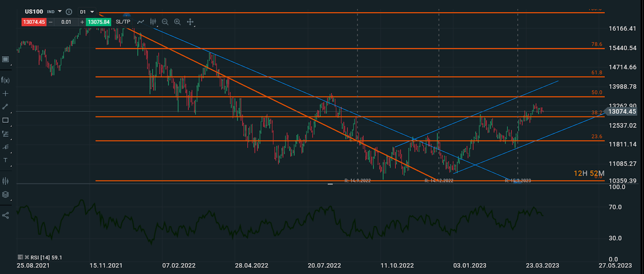This screenshot has height=274, width=644.
Task: Open the RSI indicator settings
Action: point(20,257)
